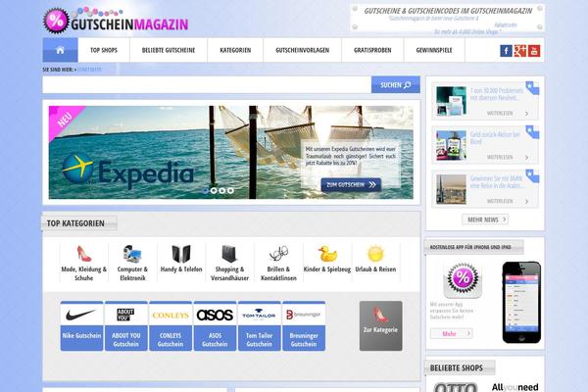This screenshot has height=392, width=588.
Task: Select the Urlaub & Reisen sun icon
Action: (x=375, y=254)
